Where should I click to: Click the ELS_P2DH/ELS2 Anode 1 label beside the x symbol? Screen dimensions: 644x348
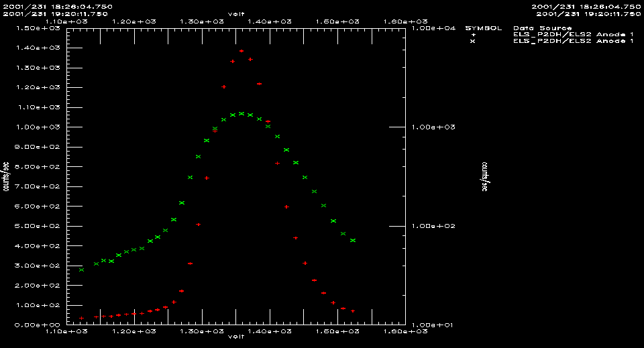tap(574, 41)
